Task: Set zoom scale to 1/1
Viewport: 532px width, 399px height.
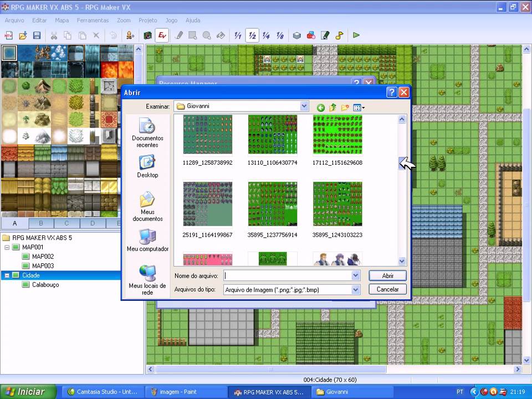Action: coord(238,35)
